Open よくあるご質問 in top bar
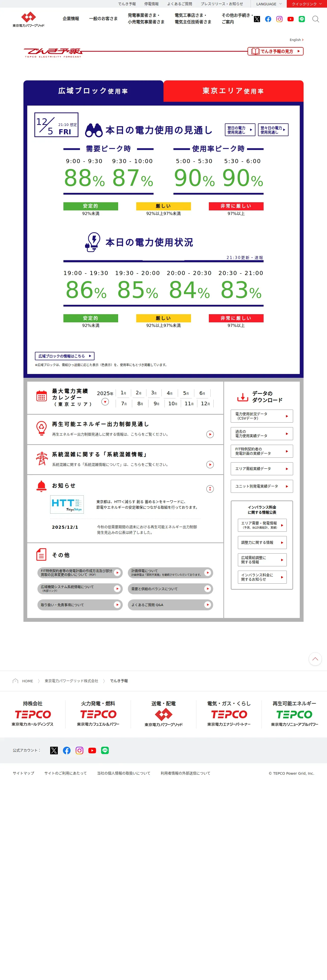This screenshot has height=980, width=327. pos(180,4)
